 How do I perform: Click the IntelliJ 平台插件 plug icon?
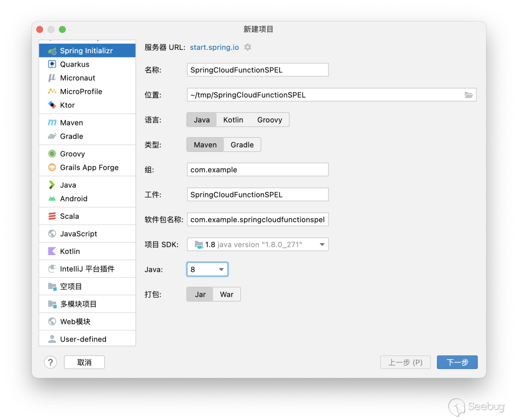click(52, 269)
